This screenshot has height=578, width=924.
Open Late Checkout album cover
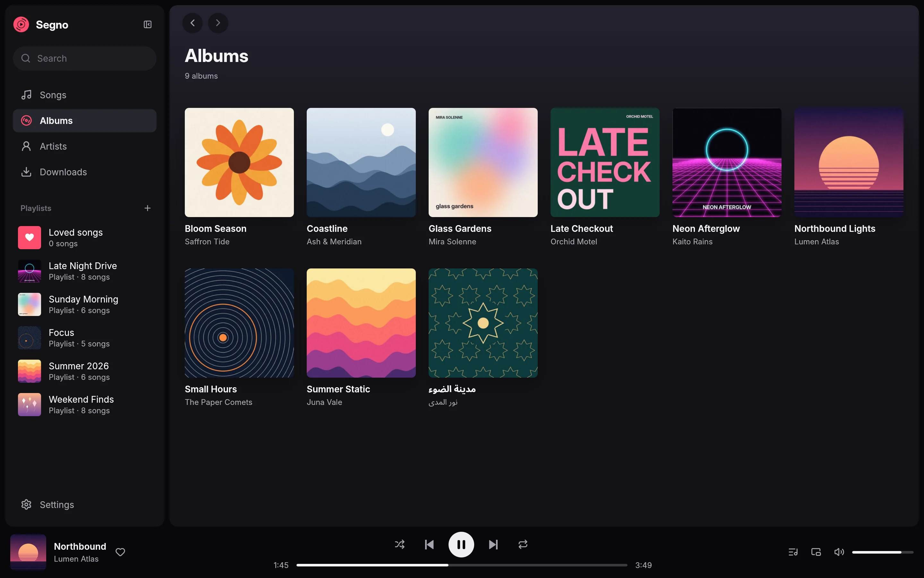tap(605, 162)
